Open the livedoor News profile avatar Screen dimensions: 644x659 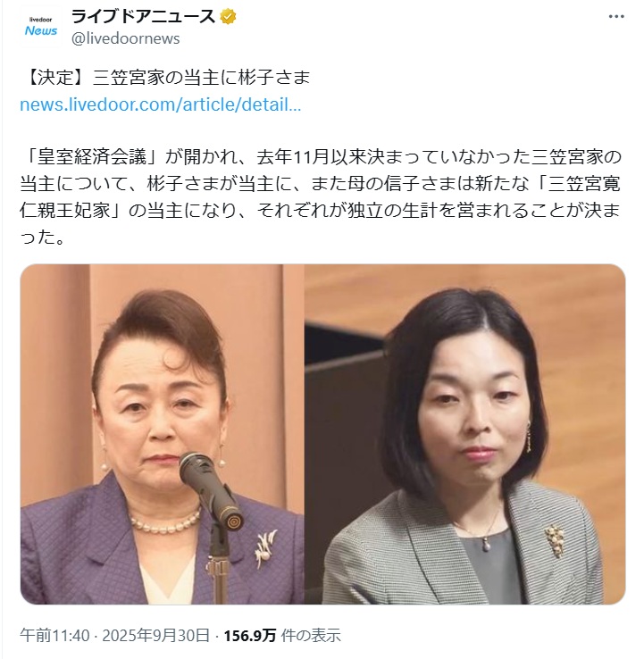(41, 27)
